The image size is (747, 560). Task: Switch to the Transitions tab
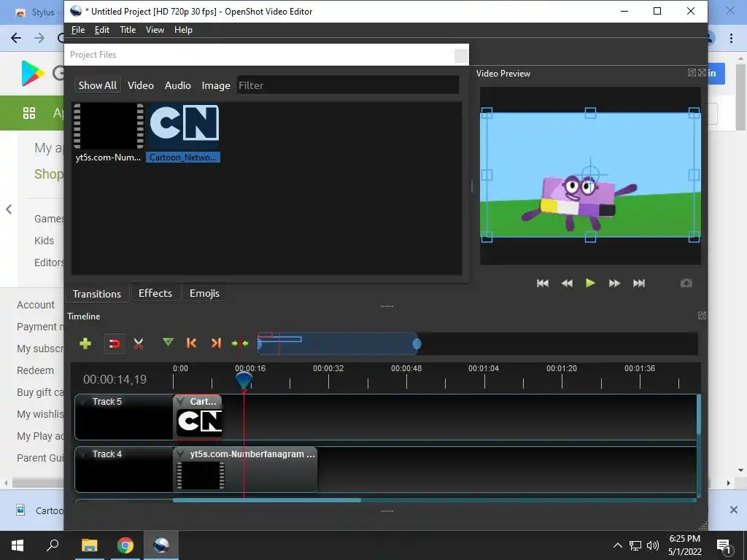pyautogui.click(x=97, y=294)
